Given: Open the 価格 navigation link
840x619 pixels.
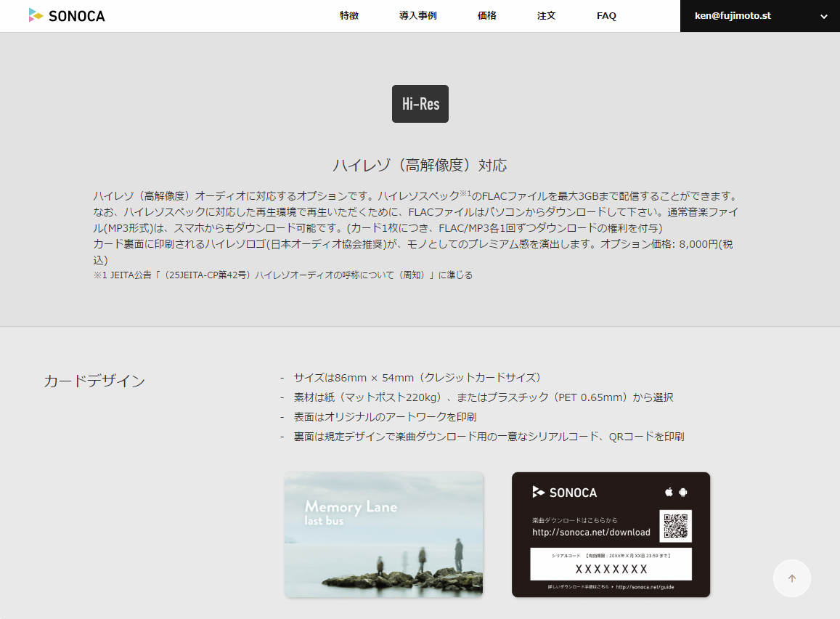Looking at the screenshot, I should pos(487,15).
